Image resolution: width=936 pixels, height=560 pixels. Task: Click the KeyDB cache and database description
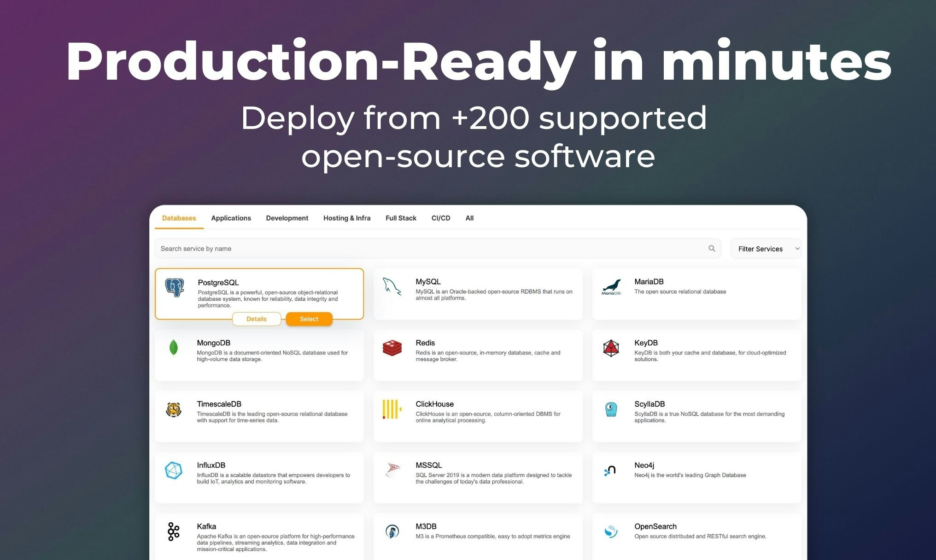[710, 356]
